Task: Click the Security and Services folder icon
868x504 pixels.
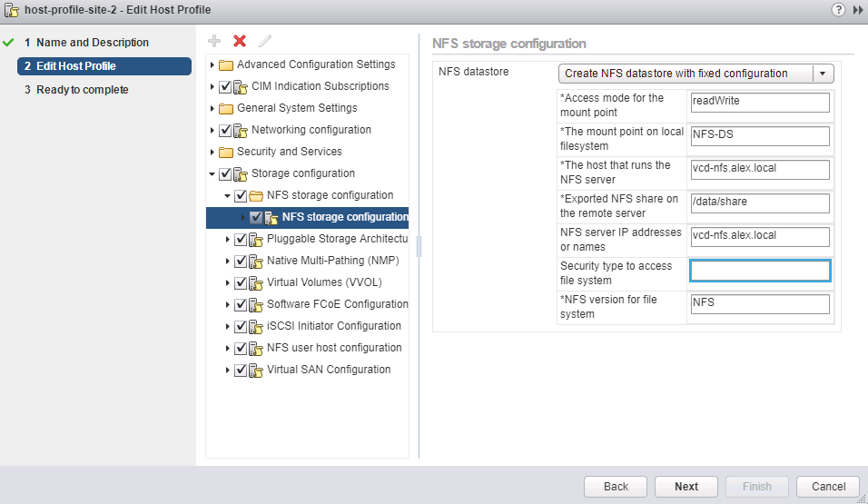Action: (226, 153)
